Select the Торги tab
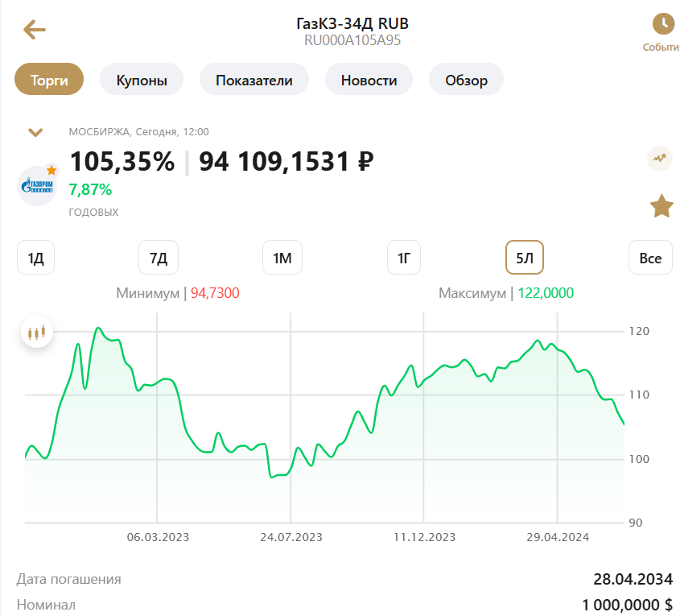This screenshot has width=680, height=616. tap(49, 80)
